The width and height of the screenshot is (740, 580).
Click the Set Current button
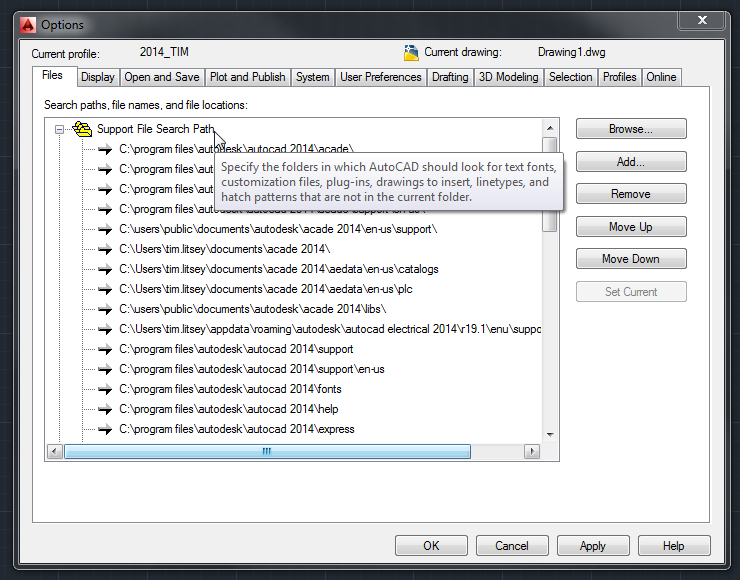click(x=631, y=292)
